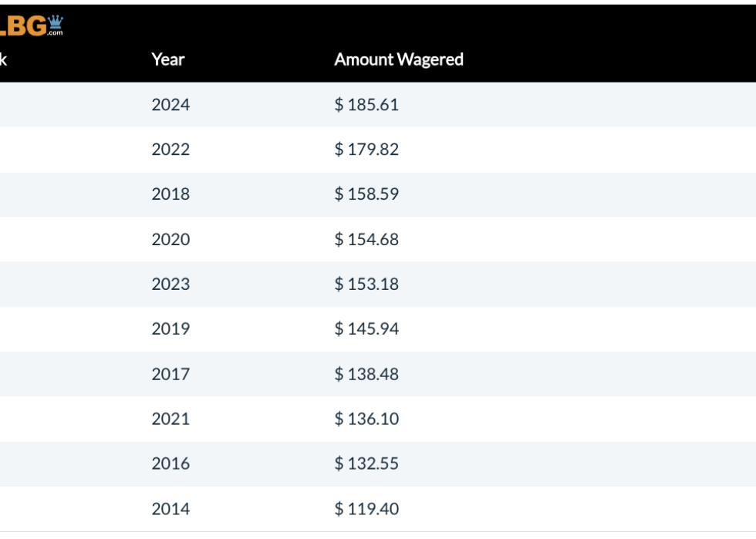Select the 2016 year cell
The width and height of the screenshot is (756, 539).
[170, 463]
